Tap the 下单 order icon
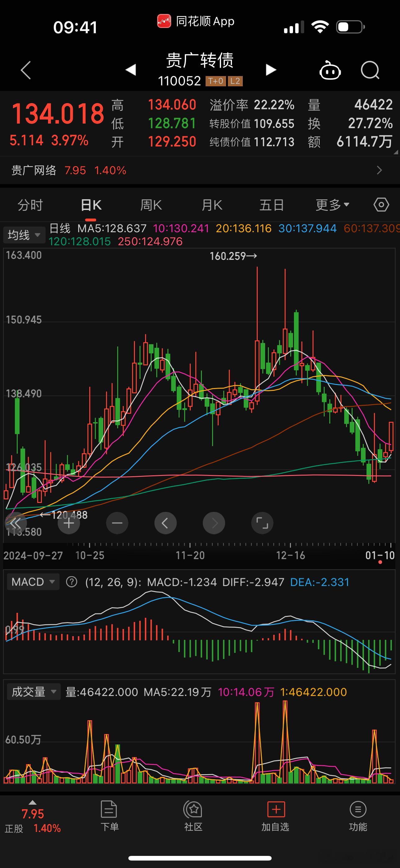Screen dimensions: 400x868 click(x=109, y=816)
